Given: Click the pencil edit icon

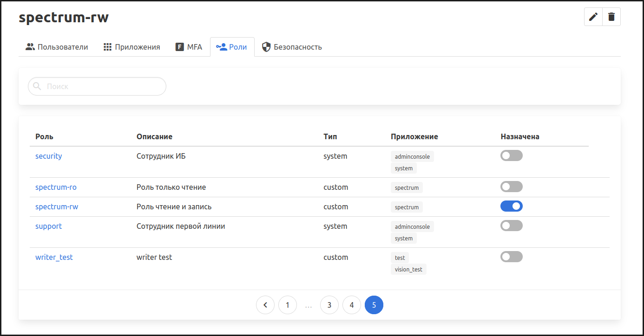Looking at the screenshot, I should pyautogui.click(x=593, y=17).
